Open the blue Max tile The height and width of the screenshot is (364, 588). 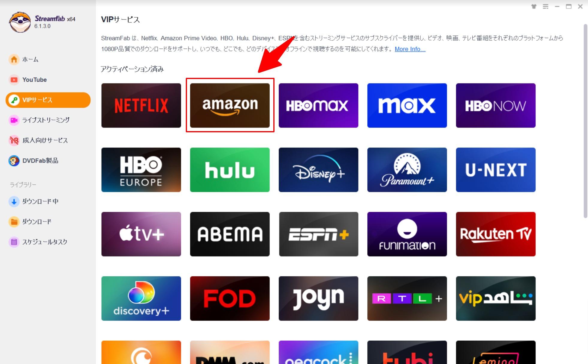[407, 105]
